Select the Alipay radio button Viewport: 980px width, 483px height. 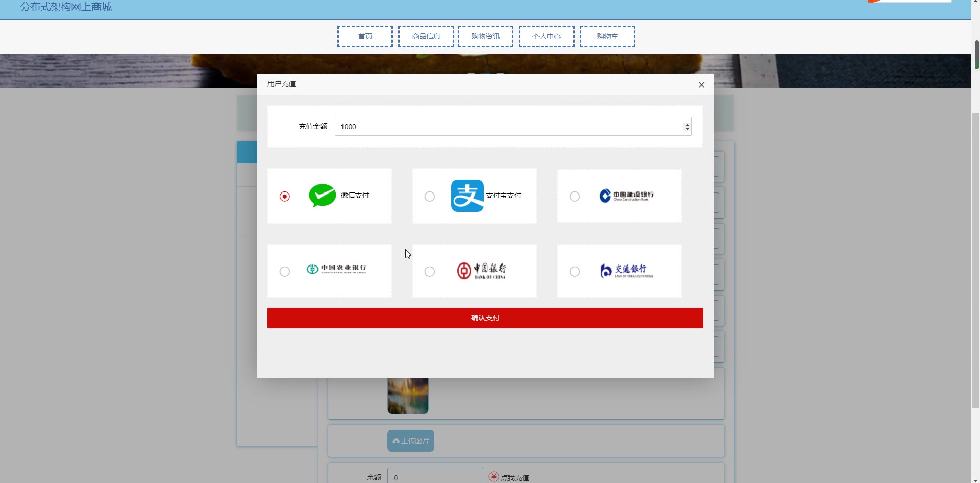coord(430,197)
